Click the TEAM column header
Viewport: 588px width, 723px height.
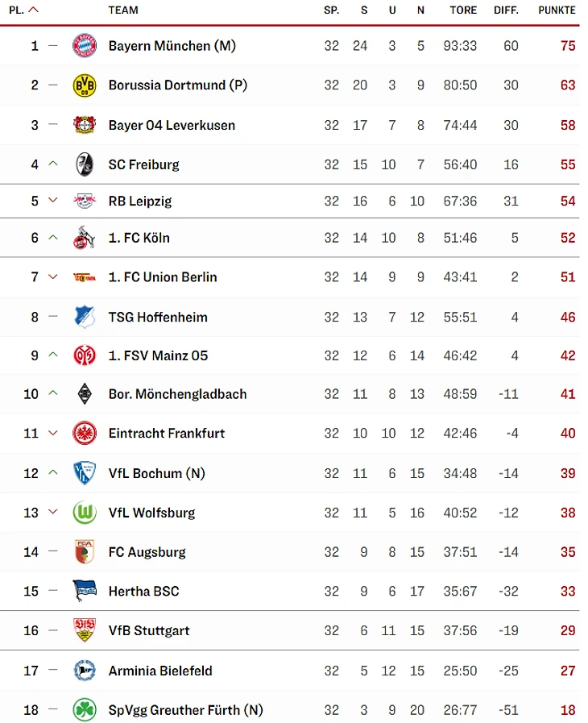pos(123,10)
